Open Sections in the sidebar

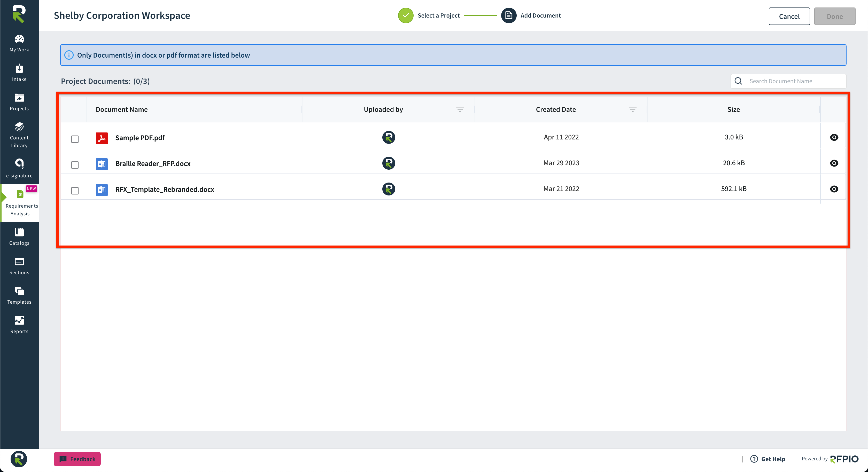[x=19, y=266]
